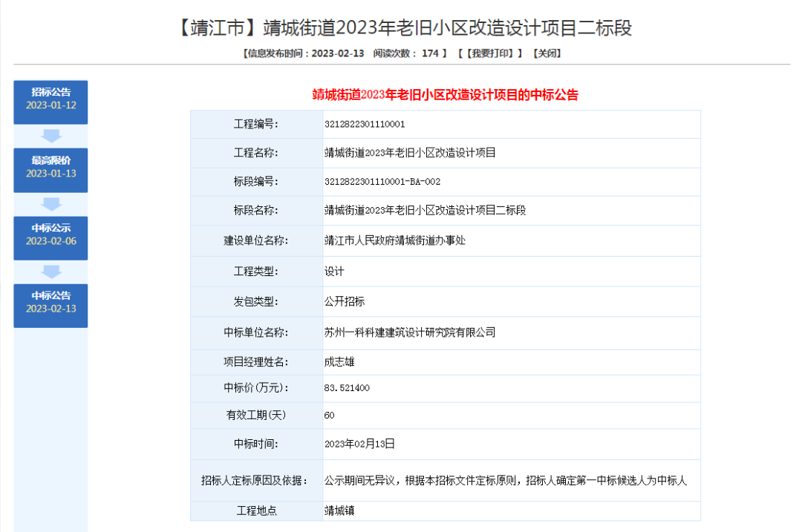Click the 中标单位名称 label cell

point(256,332)
